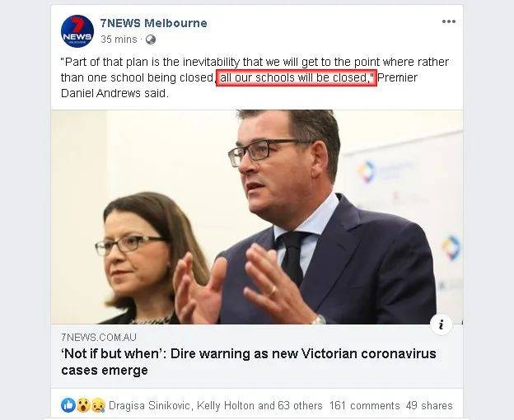Click the public globe privacy icon
514x420 pixels.
coord(151,40)
